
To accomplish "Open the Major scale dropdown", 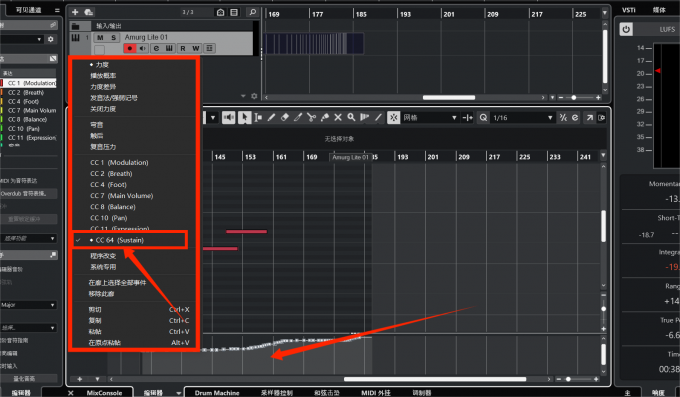I will point(28,305).
